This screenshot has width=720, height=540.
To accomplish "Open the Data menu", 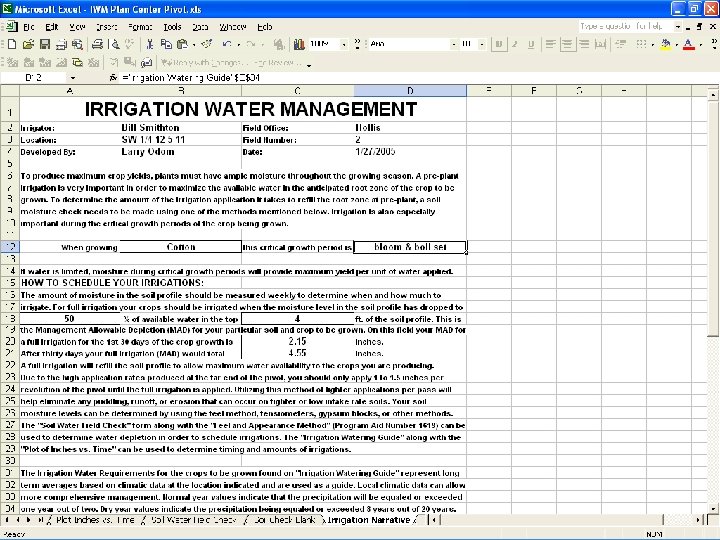I will 200,27.
